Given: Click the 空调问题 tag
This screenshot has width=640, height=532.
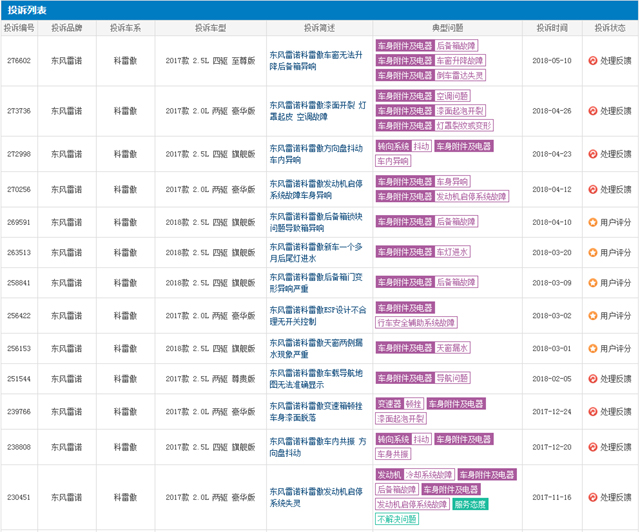Looking at the screenshot, I should (x=452, y=96).
